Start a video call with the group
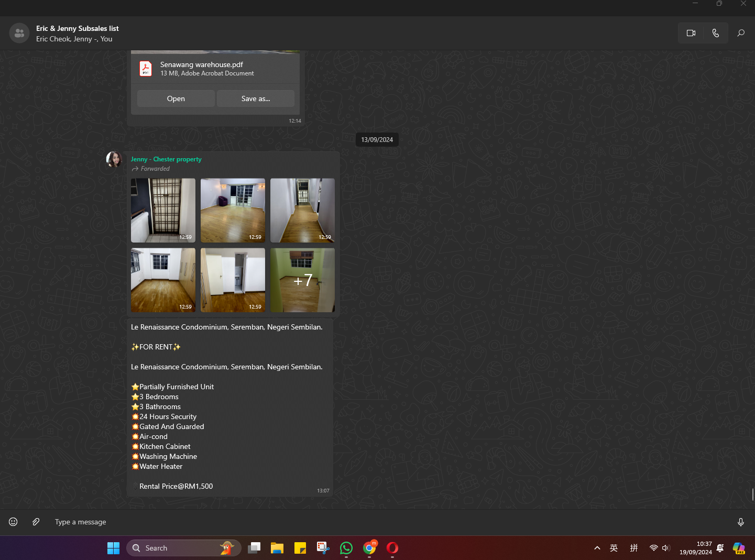This screenshot has width=755, height=560. click(x=691, y=33)
